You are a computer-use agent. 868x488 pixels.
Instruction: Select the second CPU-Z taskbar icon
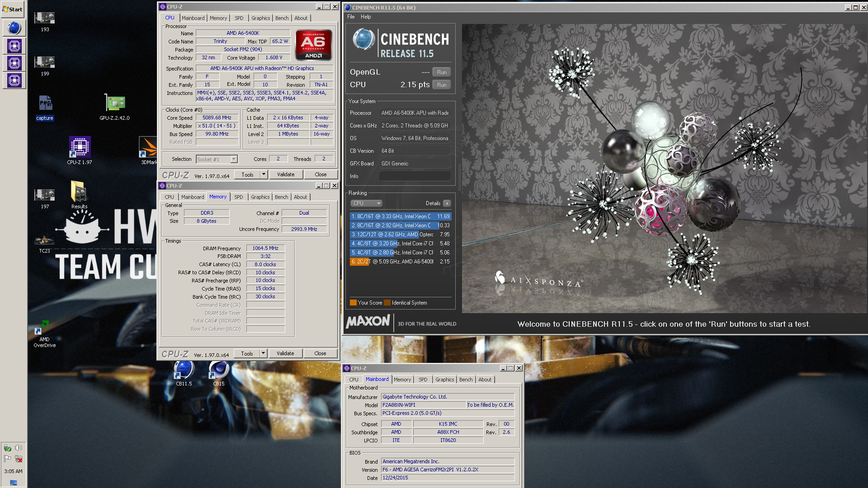pyautogui.click(x=14, y=63)
